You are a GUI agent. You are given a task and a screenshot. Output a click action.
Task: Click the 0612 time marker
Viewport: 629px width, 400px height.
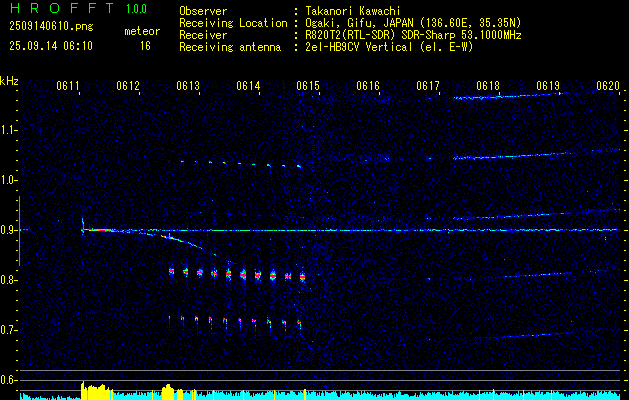pyautogui.click(x=128, y=86)
